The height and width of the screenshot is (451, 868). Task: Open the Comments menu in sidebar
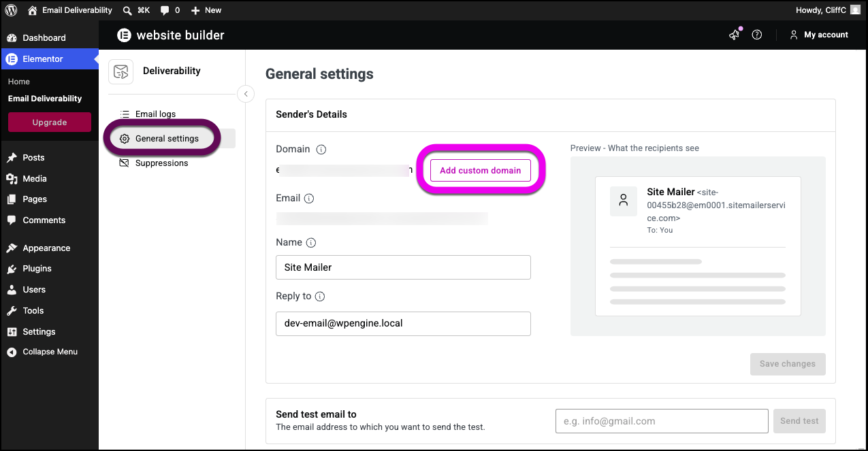pyautogui.click(x=49, y=220)
